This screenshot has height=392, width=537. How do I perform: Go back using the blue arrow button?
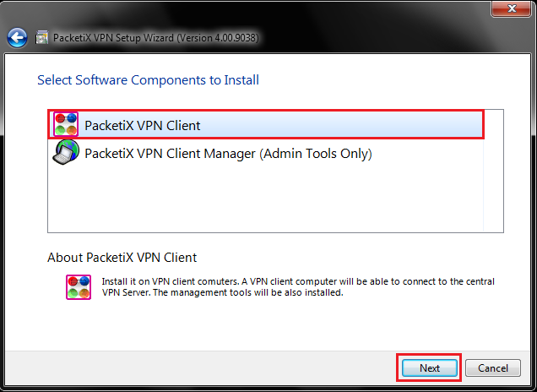coord(17,37)
